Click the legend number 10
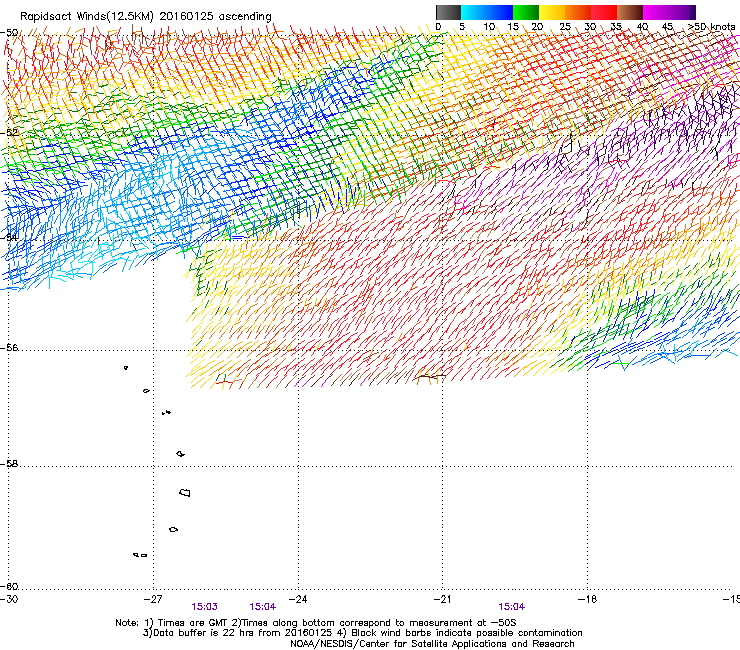740x650 pixels. tap(489, 27)
